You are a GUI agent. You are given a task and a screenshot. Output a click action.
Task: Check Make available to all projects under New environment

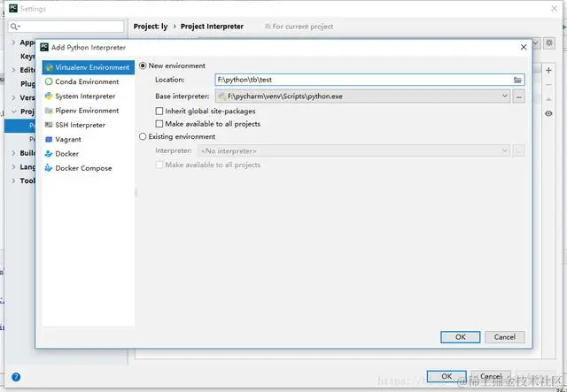159,124
